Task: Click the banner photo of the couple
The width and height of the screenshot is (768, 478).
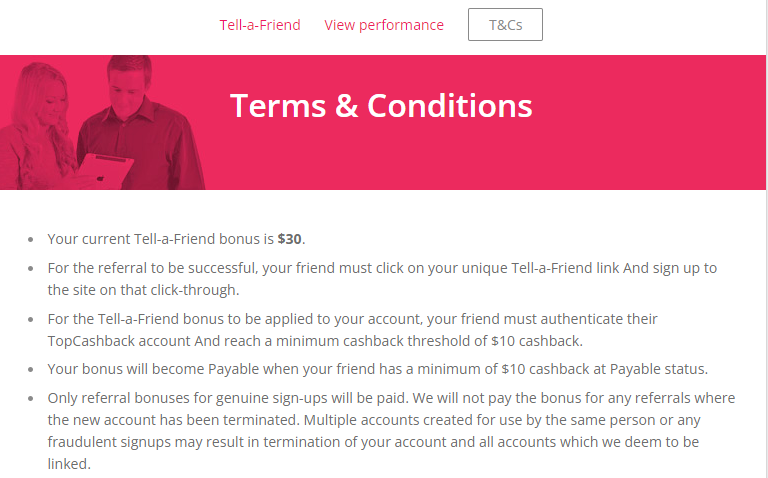Action: pos(103,122)
